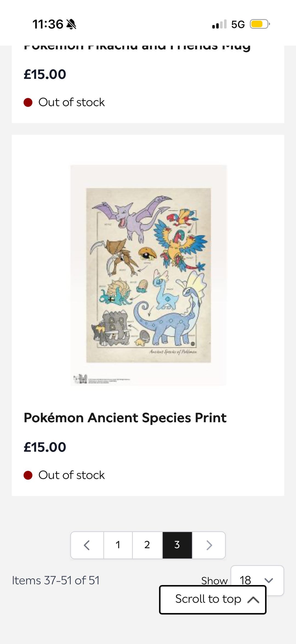Click red stock dot under Ancient Species Print
This screenshot has height=644, width=296.
28,475
